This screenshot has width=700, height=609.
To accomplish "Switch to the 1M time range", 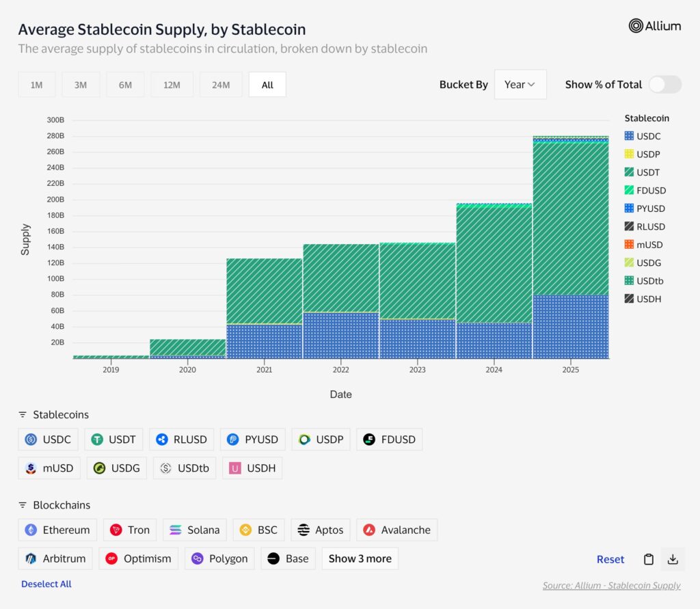I will tap(36, 84).
